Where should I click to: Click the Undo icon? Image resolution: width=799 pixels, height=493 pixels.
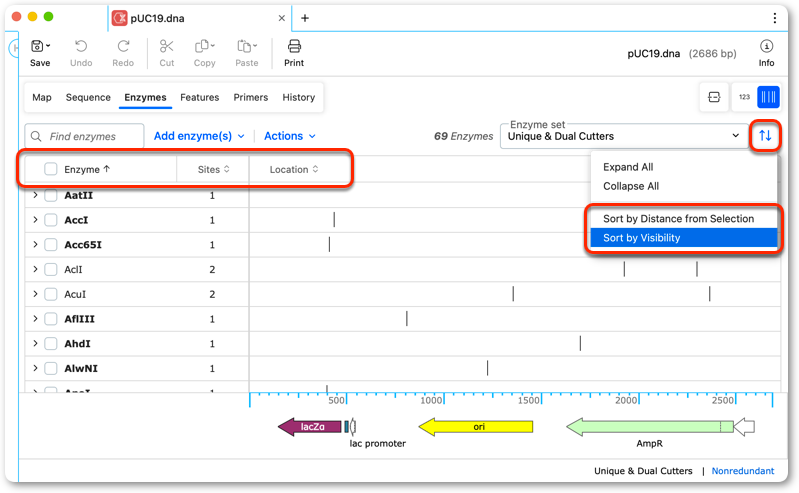(81, 46)
